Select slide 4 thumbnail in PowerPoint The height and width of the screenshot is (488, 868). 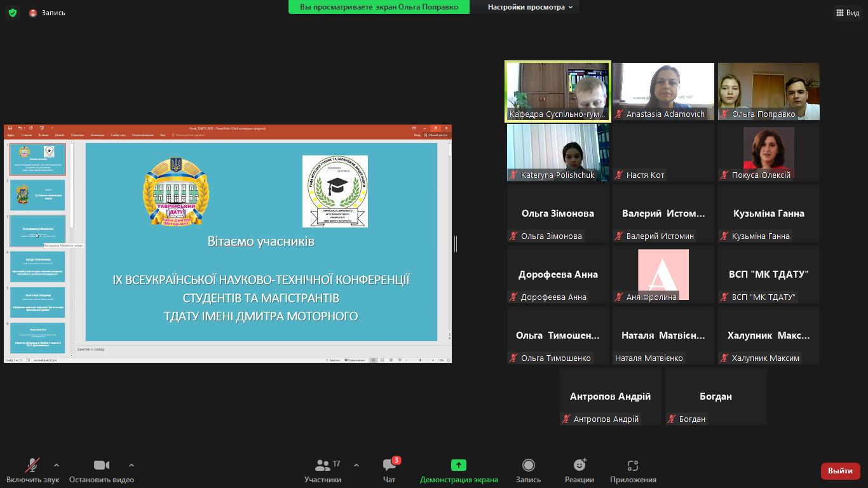click(x=37, y=266)
